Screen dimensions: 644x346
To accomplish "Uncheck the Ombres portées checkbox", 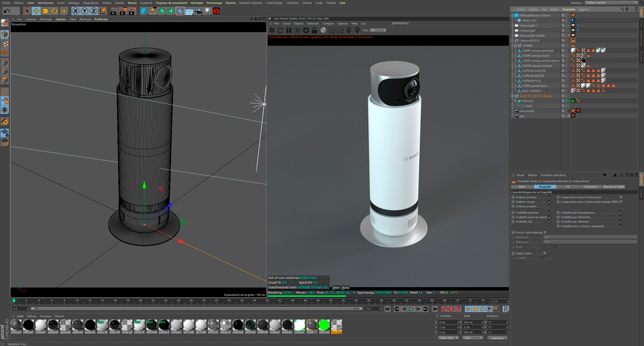I will tap(550, 197).
